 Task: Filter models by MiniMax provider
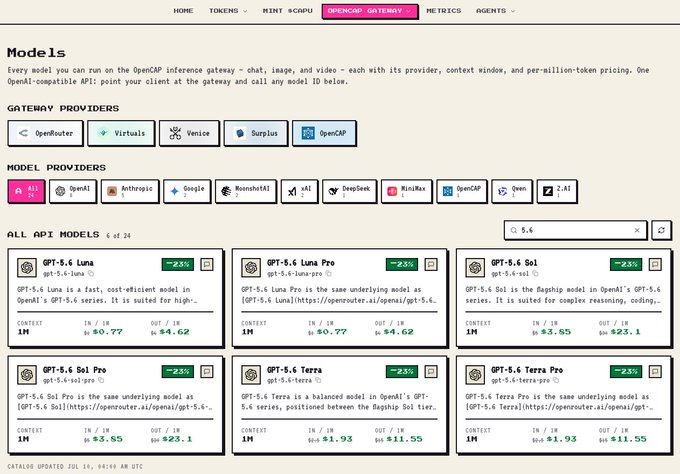(x=407, y=191)
